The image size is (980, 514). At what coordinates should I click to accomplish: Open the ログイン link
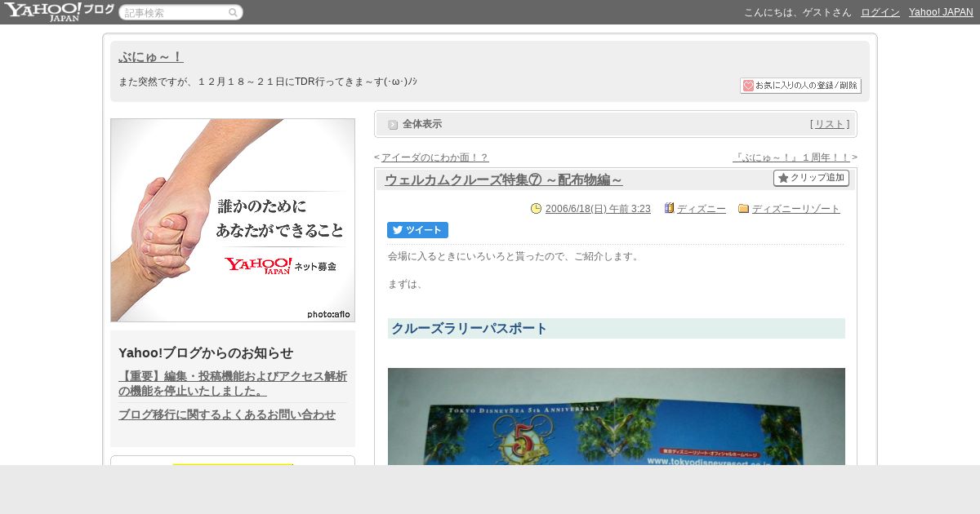pos(880,12)
